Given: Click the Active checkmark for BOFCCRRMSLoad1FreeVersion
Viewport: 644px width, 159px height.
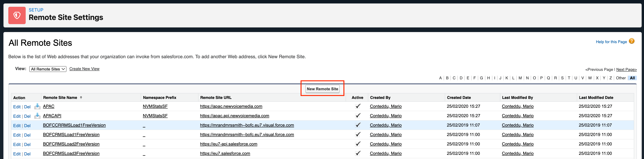Looking at the screenshot, I should click(358, 125).
